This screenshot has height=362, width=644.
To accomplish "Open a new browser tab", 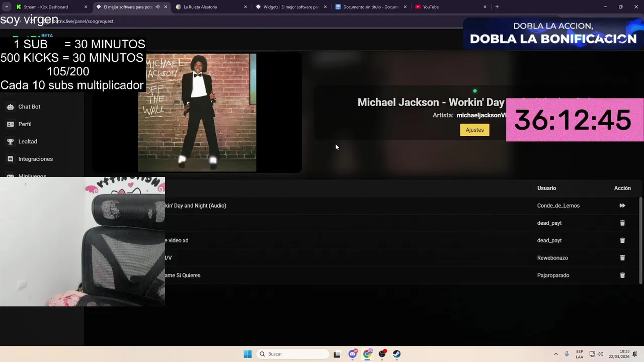I will click(x=497, y=7).
